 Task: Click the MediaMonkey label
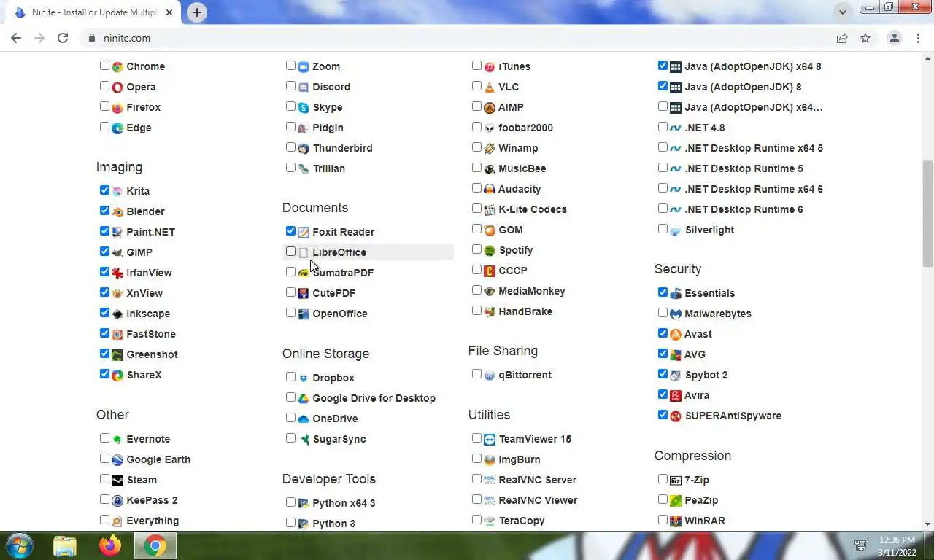[x=532, y=291]
